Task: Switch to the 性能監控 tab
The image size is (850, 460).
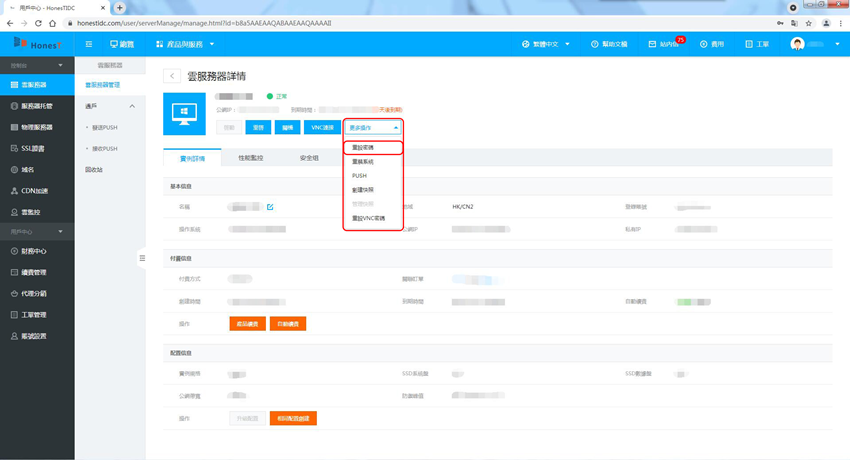Action: click(x=251, y=158)
